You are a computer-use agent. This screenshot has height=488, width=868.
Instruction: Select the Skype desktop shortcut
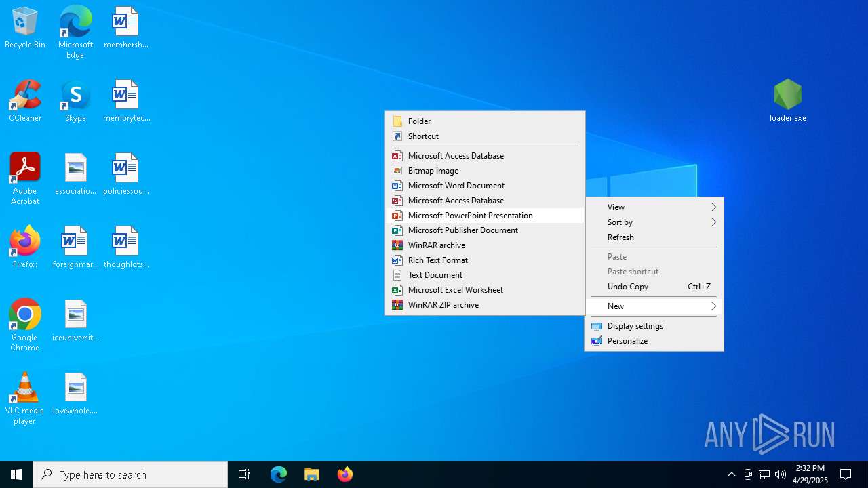coord(75,101)
